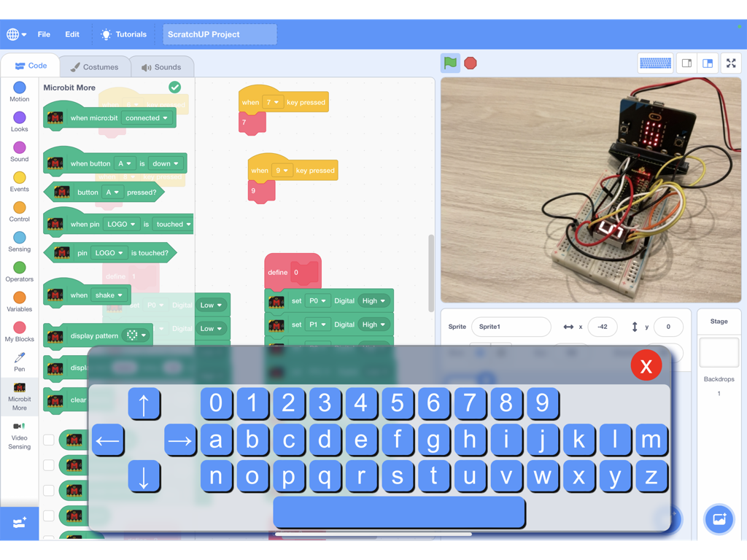The width and height of the screenshot is (747, 560).
Task: Enter fullscreen presentation mode
Action: (730, 63)
